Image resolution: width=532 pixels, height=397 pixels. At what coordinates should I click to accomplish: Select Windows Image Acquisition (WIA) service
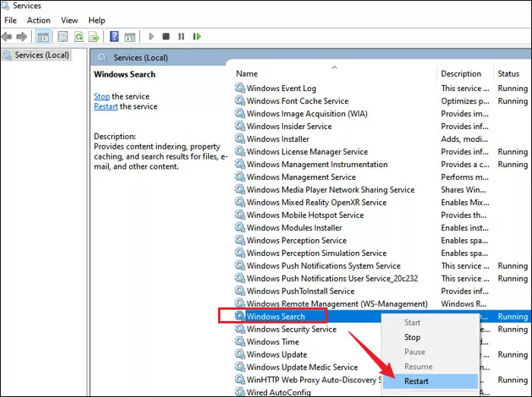pyautogui.click(x=307, y=113)
